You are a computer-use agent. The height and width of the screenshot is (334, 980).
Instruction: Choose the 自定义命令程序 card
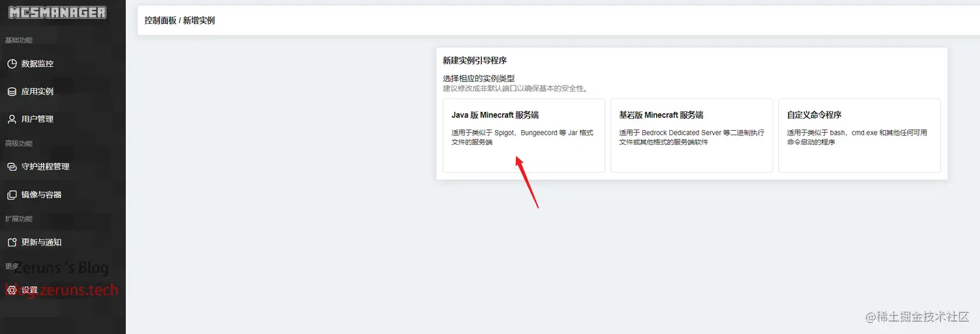click(859, 135)
